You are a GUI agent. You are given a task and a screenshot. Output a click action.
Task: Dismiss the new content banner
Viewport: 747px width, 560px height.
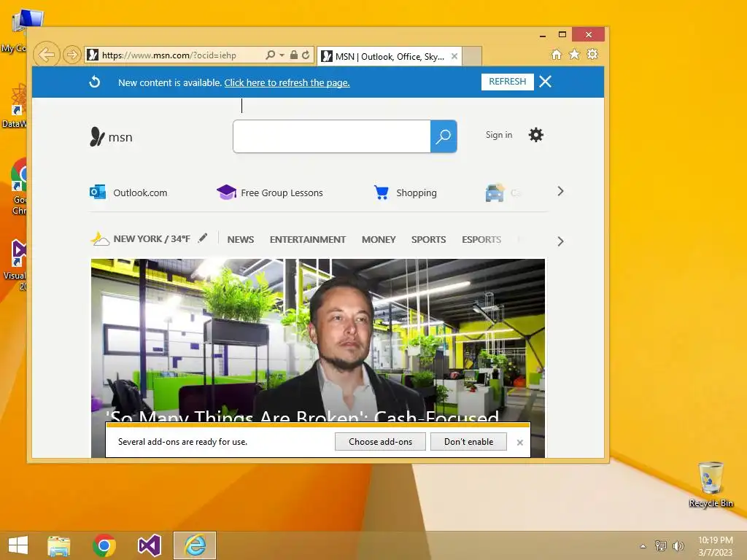[x=546, y=82]
